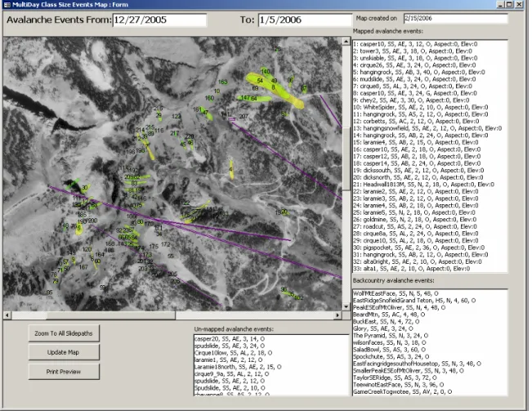
Task: Click the Update Map button
Action: click(x=64, y=352)
